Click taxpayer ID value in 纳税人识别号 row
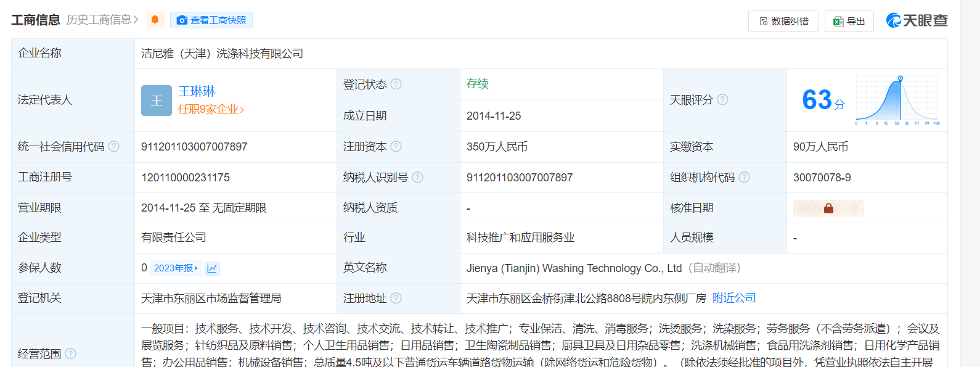Image resolution: width=980 pixels, height=367 pixels. click(x=520, y=178)
